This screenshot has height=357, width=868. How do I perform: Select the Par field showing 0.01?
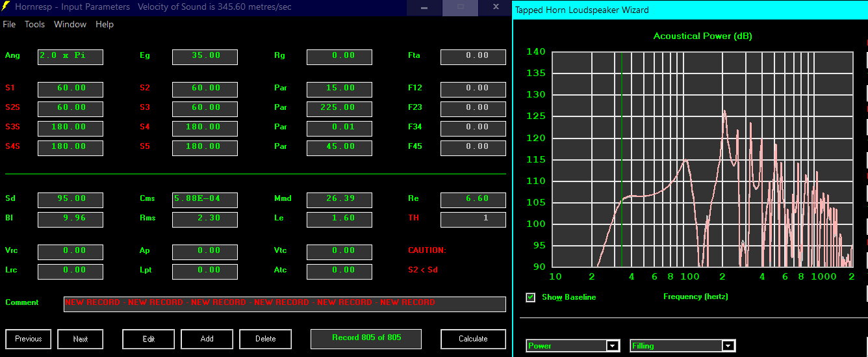tap(339, 128)
